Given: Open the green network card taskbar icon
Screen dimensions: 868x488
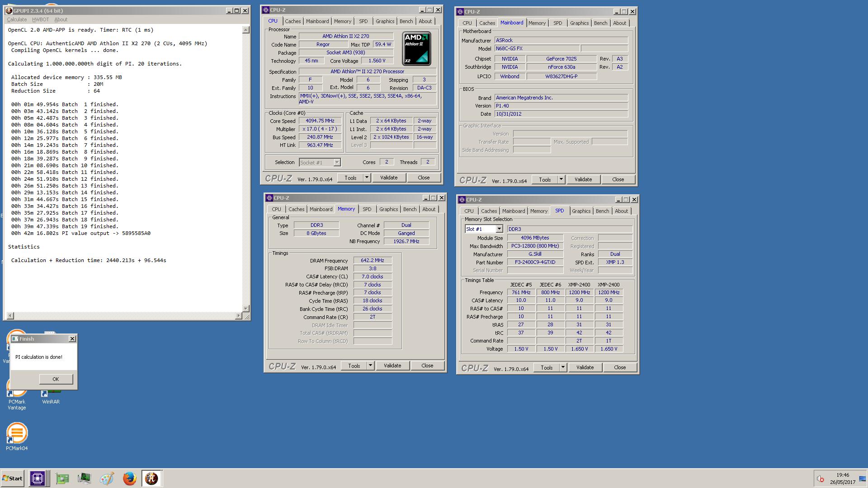Looking at the screenshot, I should coord(62,478).
